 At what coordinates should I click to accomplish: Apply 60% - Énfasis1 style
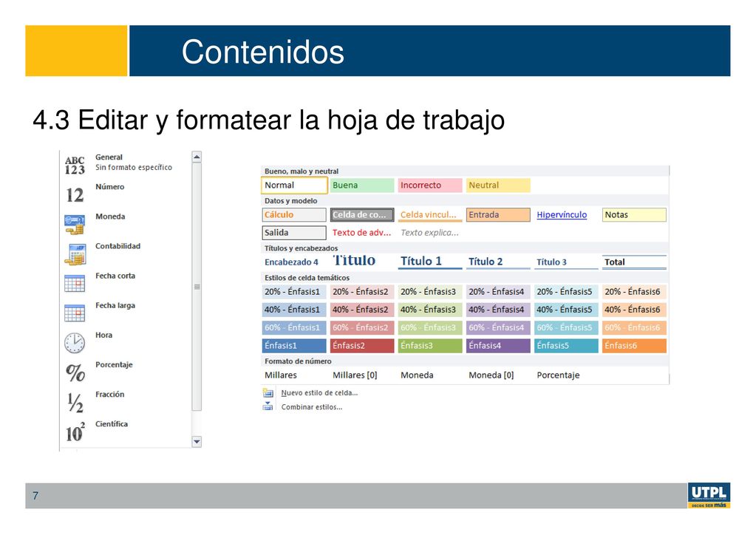click(x=294, y=328)
